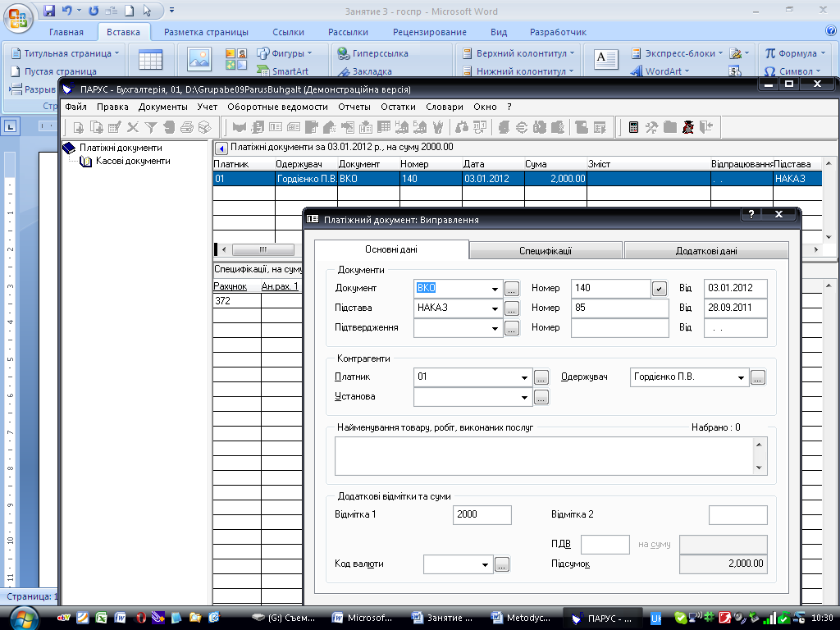Click the edit document toolbar icon in ПАРУС

point(115,127)
